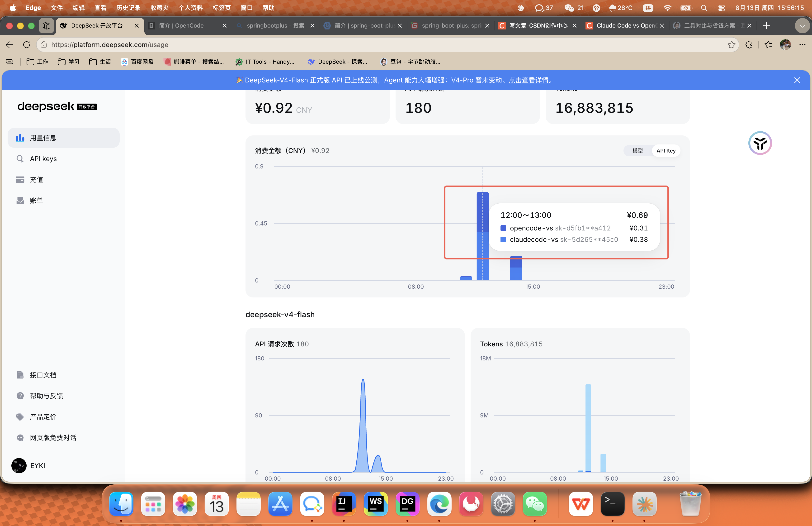
Task: Click the tallest bar in Tokens chart
Action: tap(588, 428)
